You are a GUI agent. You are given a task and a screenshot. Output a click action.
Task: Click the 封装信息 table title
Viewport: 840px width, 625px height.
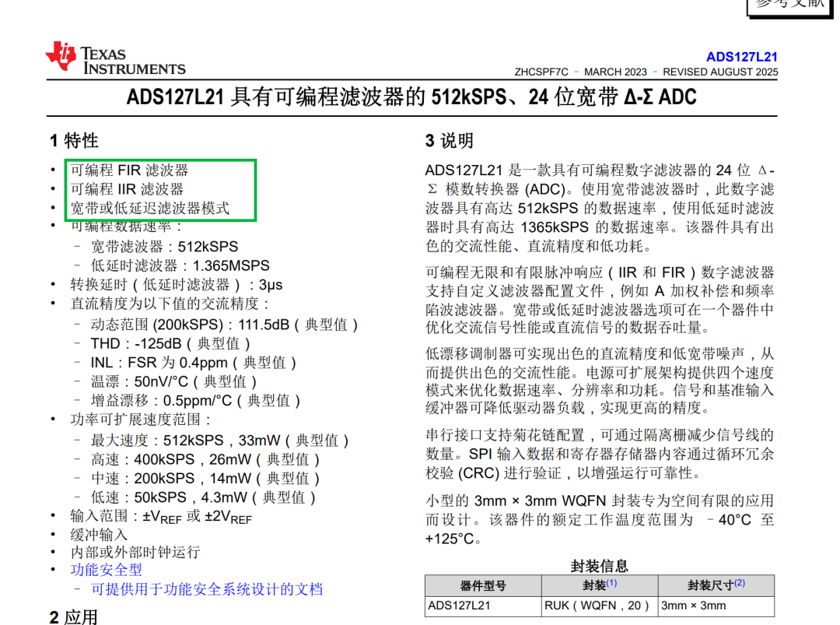pos(599,566)
